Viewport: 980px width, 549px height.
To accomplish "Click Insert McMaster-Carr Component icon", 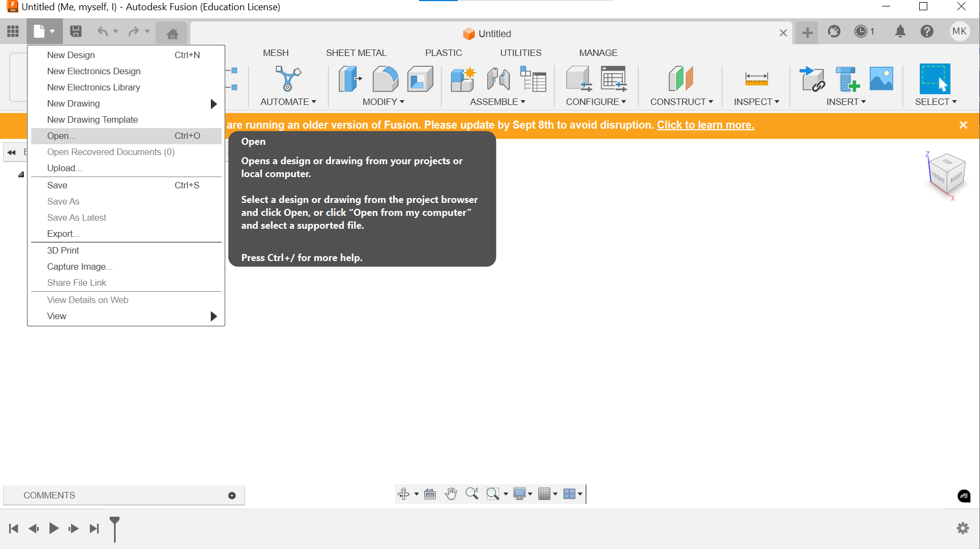I will pos(847,79).
